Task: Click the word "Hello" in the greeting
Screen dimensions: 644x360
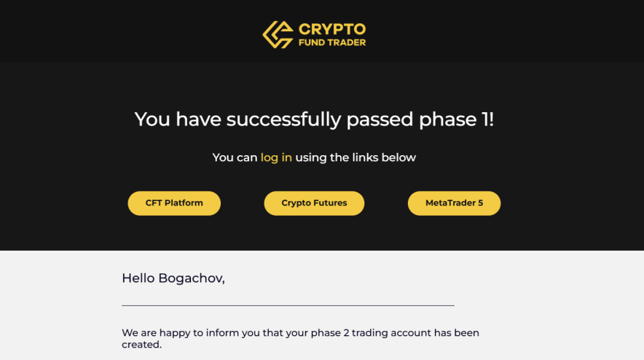Action: (138, 278)
